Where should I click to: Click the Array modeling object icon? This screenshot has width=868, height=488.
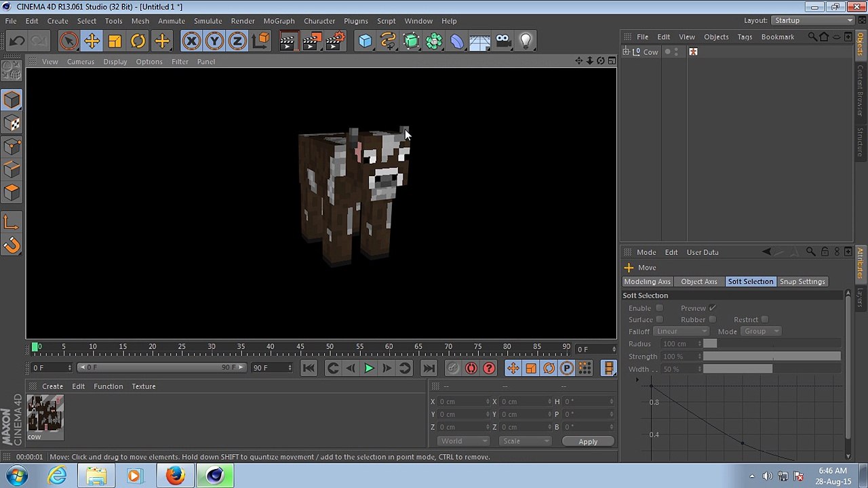tap(434, 41)
